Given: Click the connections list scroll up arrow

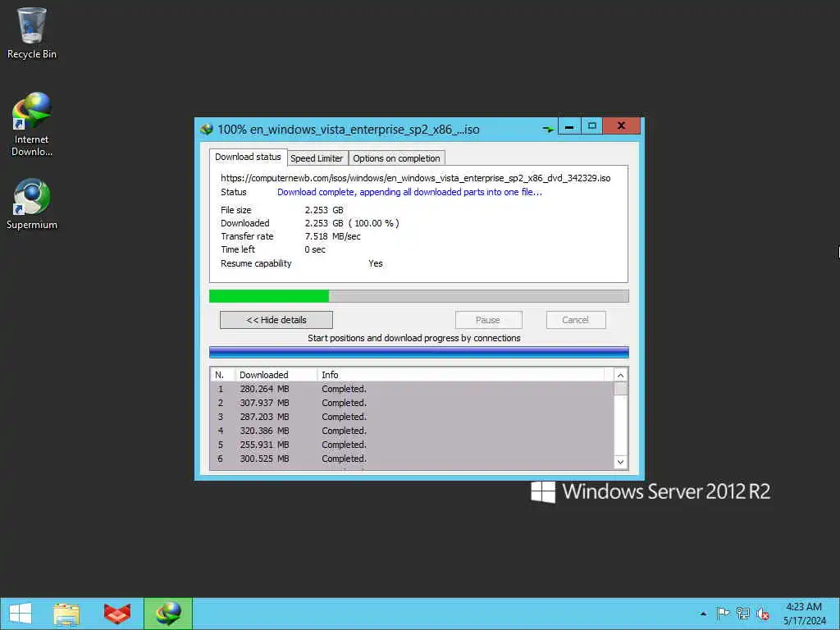Looking at the screenshot, I should point(620,375).
